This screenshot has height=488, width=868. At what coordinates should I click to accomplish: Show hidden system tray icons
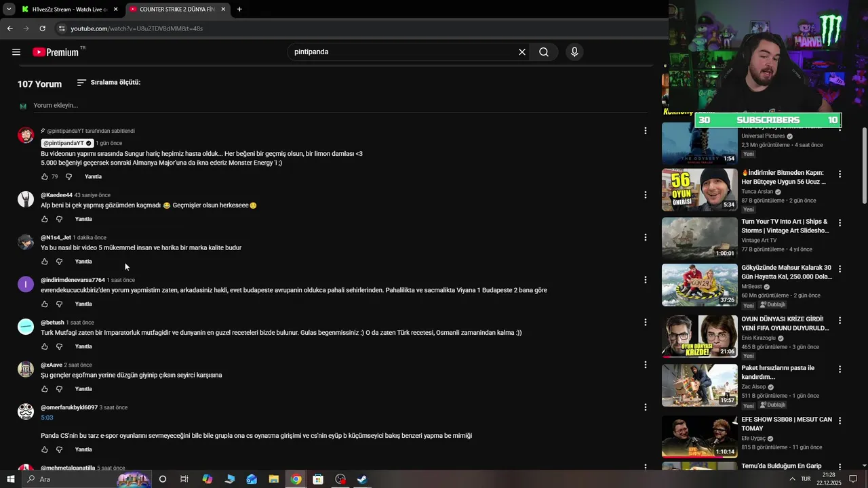(793, 479)
